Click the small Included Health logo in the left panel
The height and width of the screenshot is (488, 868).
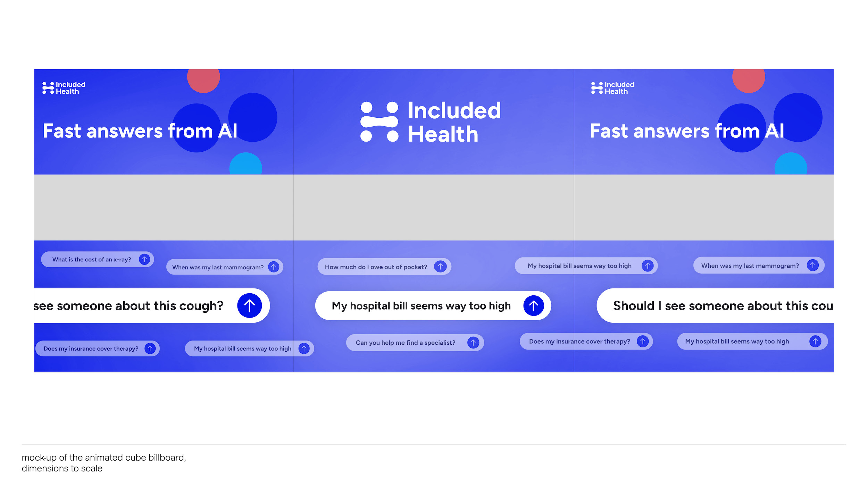tap(64, 88)
